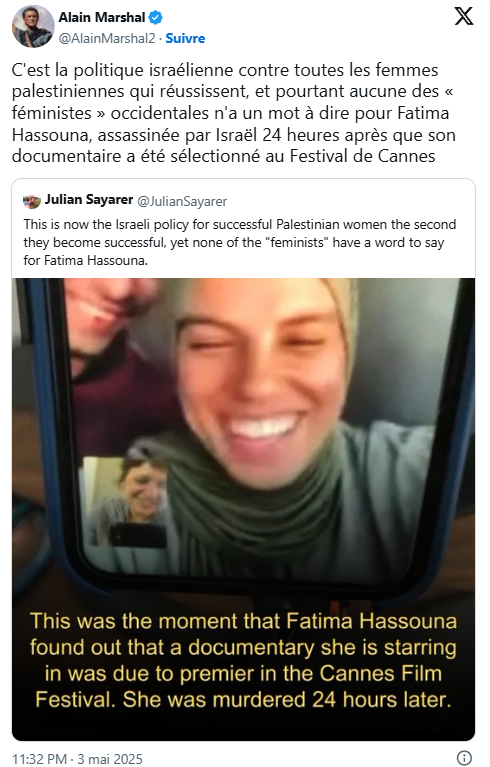The image size is (490, 767).
Task: Open the French tweet text body
Action: [234, 113]
